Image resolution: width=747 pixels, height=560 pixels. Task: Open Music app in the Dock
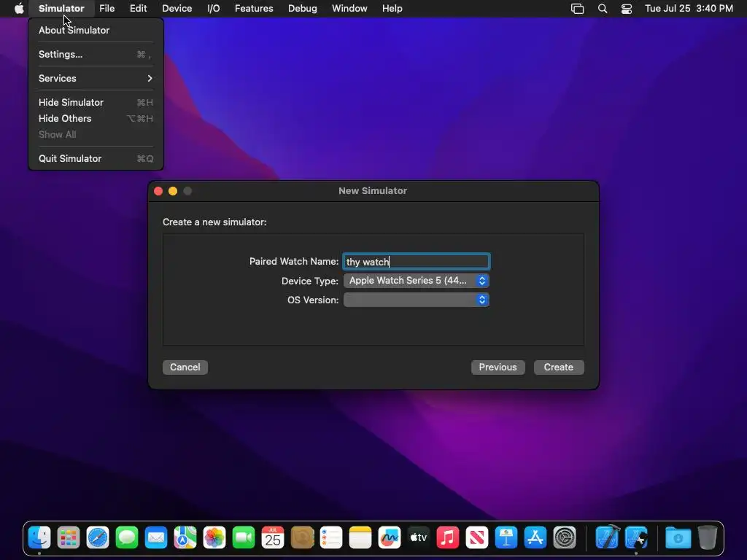coord(448,538)
